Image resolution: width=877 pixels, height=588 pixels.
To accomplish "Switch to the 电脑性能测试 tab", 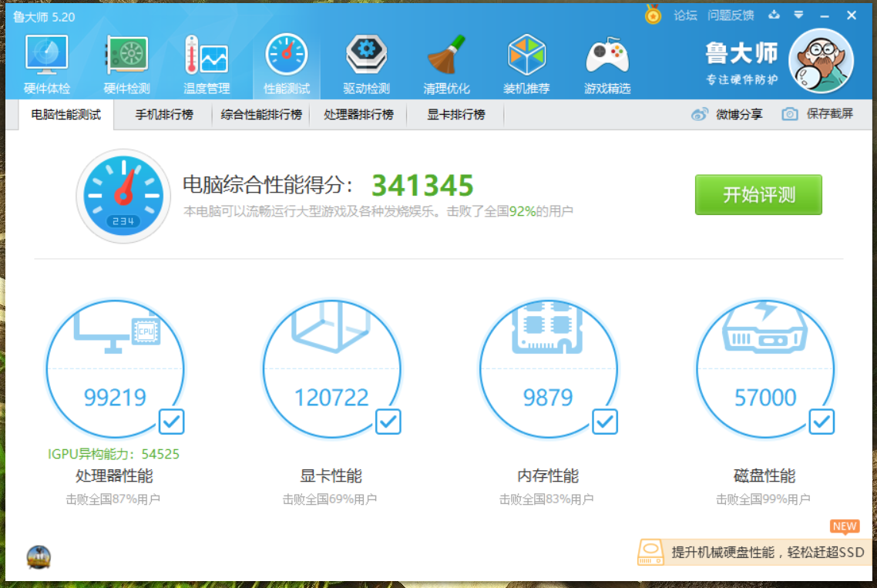I will [66, 115].
